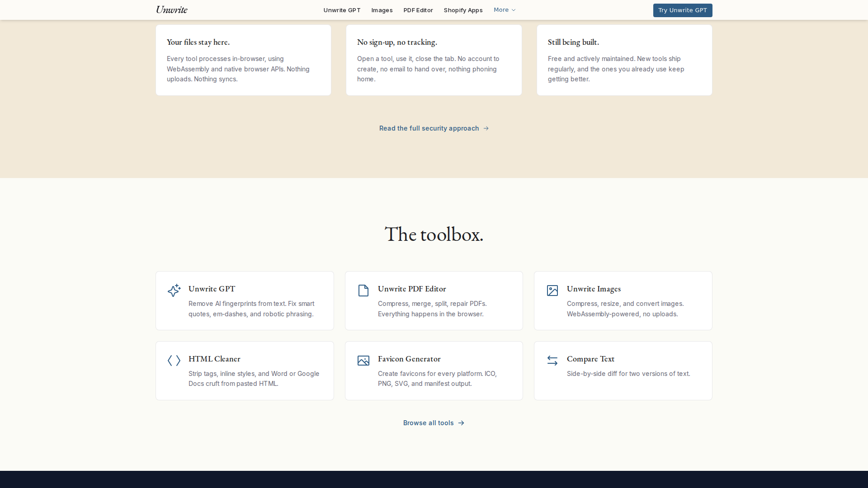Viewport: 868px width, 488px height.
Task: Click 'Your files stay here.' heading
Action: (x=198, y=42)
